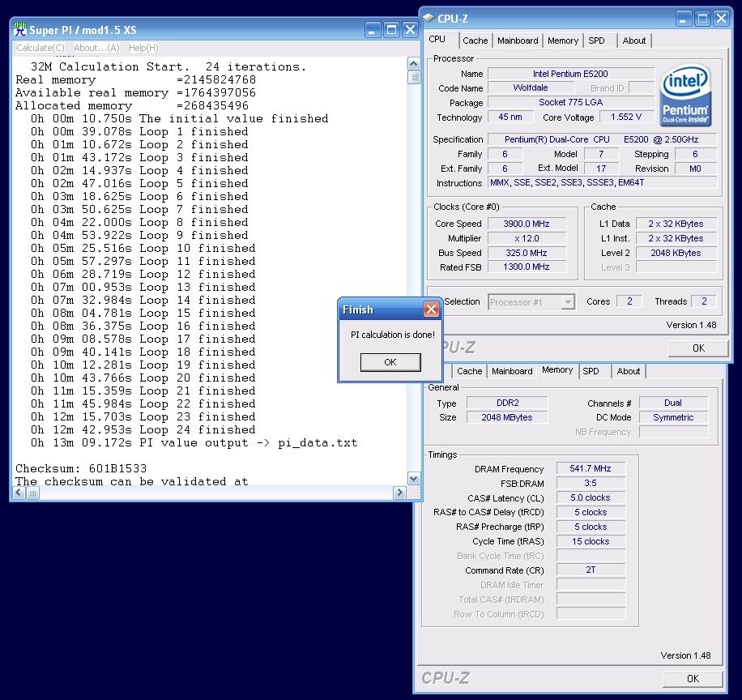The width and height of the screenshot is (742, 700).
Task: Click OK button in lower CPU-Z window
Action: click(x=693, y=679)
